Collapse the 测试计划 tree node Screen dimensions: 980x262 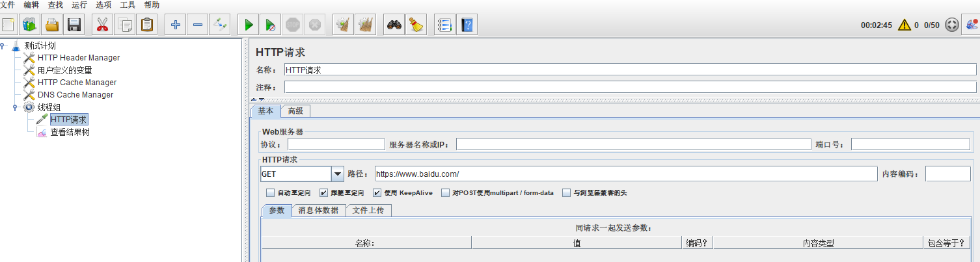pos(3,46)
